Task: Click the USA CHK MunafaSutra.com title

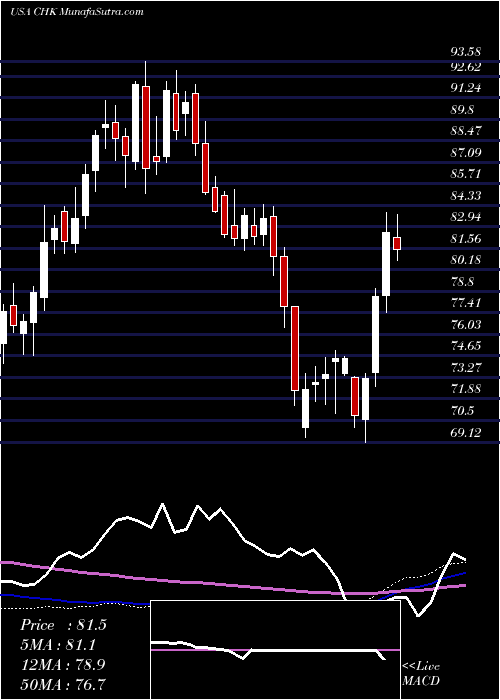Action: click(x=76, y=12)
